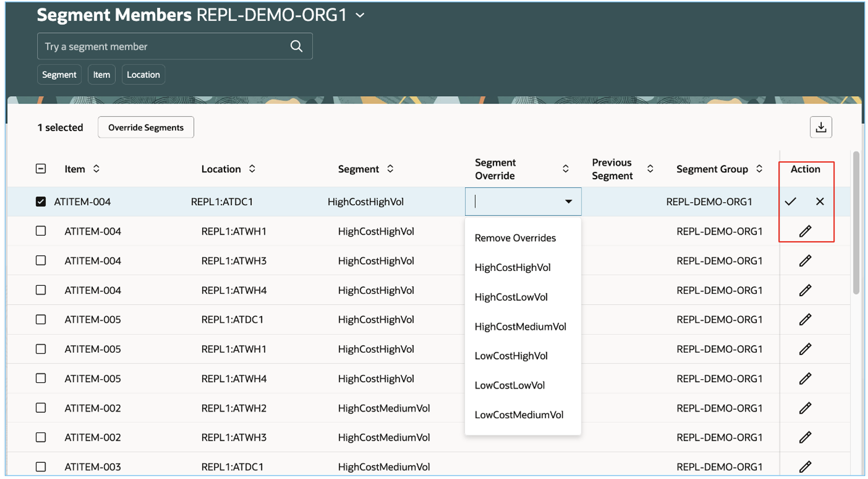Screen dimensions: 868x479
Task: Confirm the override with the checkmark icon
Action: pyautogui.click(x=790, y=201)
